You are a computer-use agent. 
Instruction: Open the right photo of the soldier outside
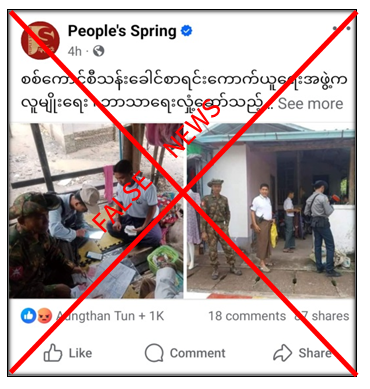pyautogui.click(x=271, y=211)
